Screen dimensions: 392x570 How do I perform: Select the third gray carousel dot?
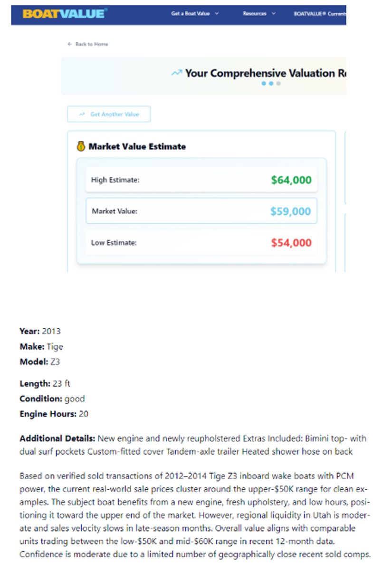pyautogui.click(x=278, y=84)
